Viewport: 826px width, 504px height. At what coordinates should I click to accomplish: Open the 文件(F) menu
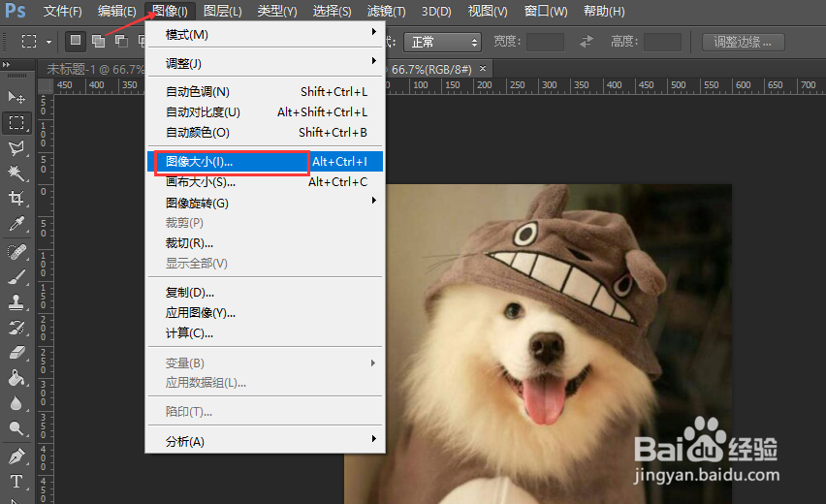click(x=62, y=11)
